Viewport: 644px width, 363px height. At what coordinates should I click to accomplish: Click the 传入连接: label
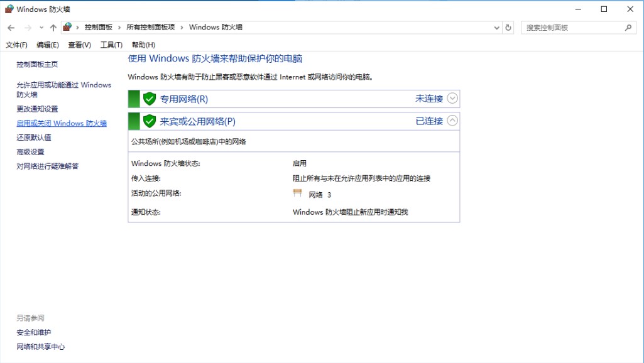[146, 178]
